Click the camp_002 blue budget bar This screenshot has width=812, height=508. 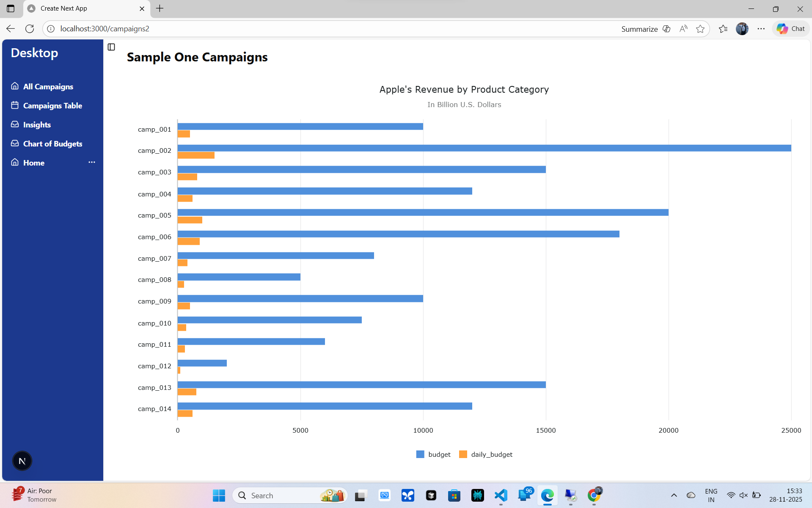point(484,148)
